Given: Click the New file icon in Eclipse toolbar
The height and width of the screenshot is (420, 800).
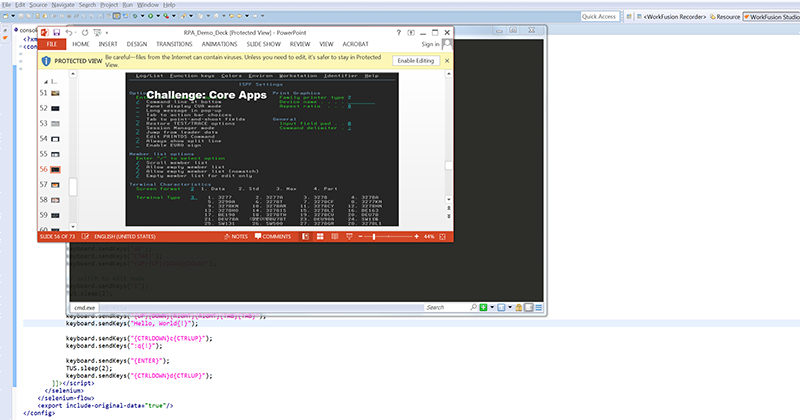Looking at the screenshot, I should pos(5,16).
